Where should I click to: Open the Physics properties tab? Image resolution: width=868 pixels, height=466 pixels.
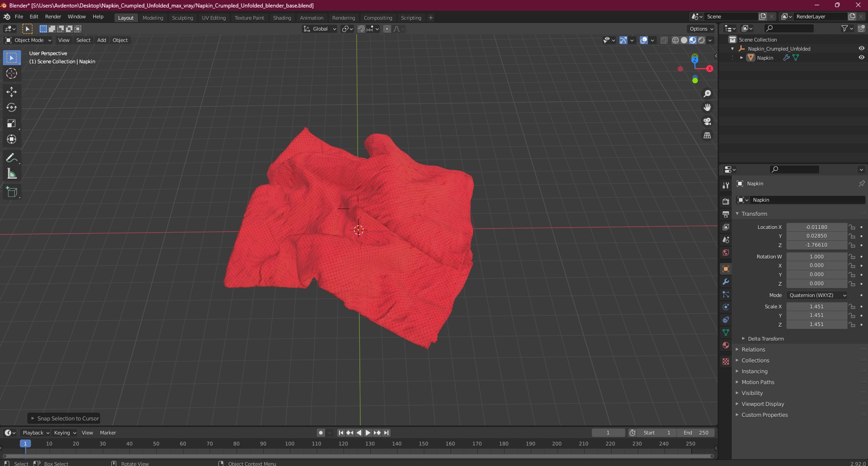[x=726, y=307]
